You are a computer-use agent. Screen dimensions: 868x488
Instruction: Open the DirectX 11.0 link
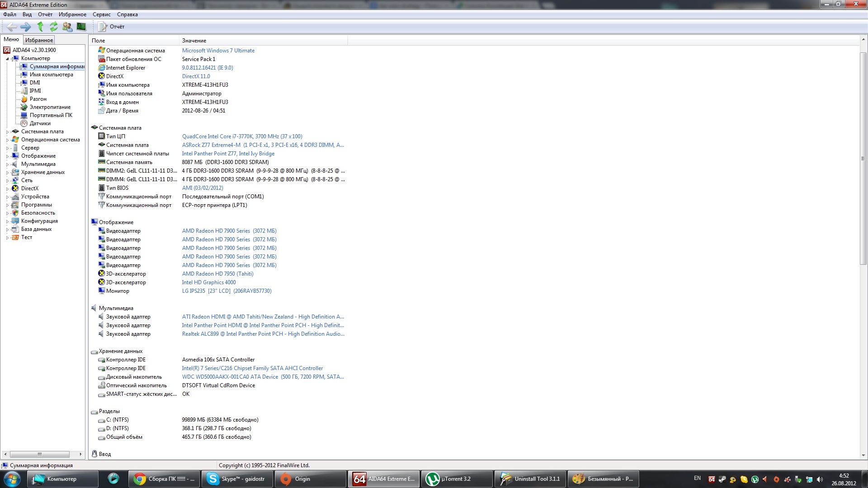click(196, 76)
